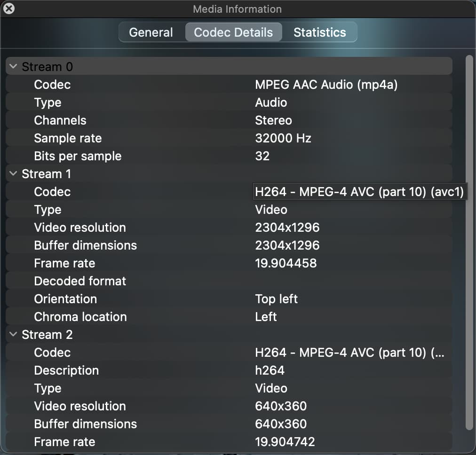Collapse the Stream 0 section
Screen dimensions: 476x455
(13, 67)
